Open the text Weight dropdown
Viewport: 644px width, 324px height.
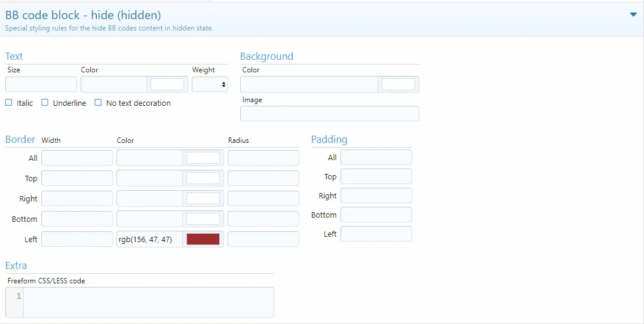click(x=210, y=84)
